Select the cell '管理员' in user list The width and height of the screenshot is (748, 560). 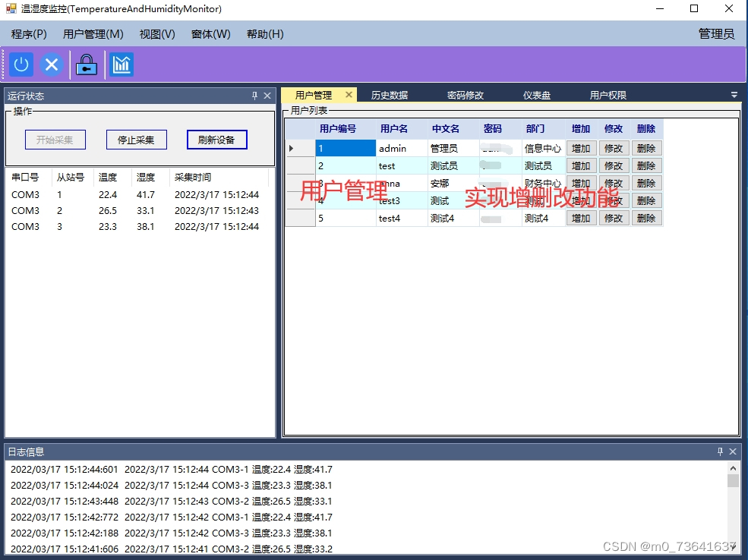click(453, 148)
